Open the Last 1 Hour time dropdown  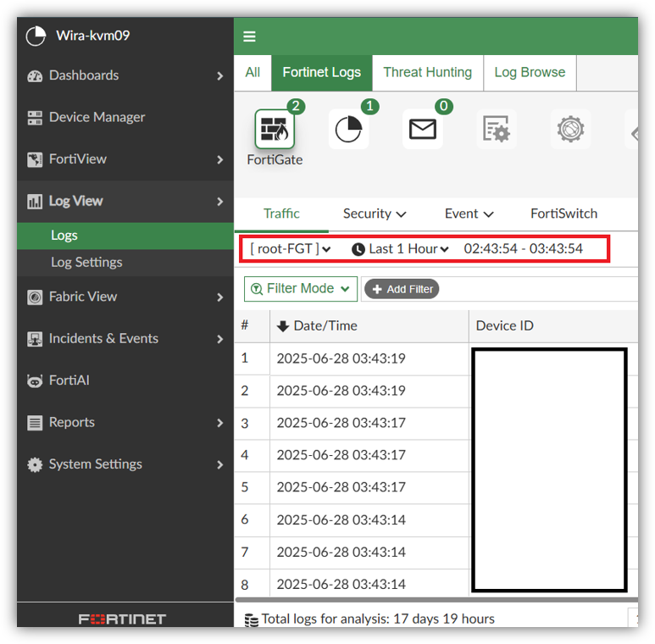pyautogui.click(x=400, y=249)
